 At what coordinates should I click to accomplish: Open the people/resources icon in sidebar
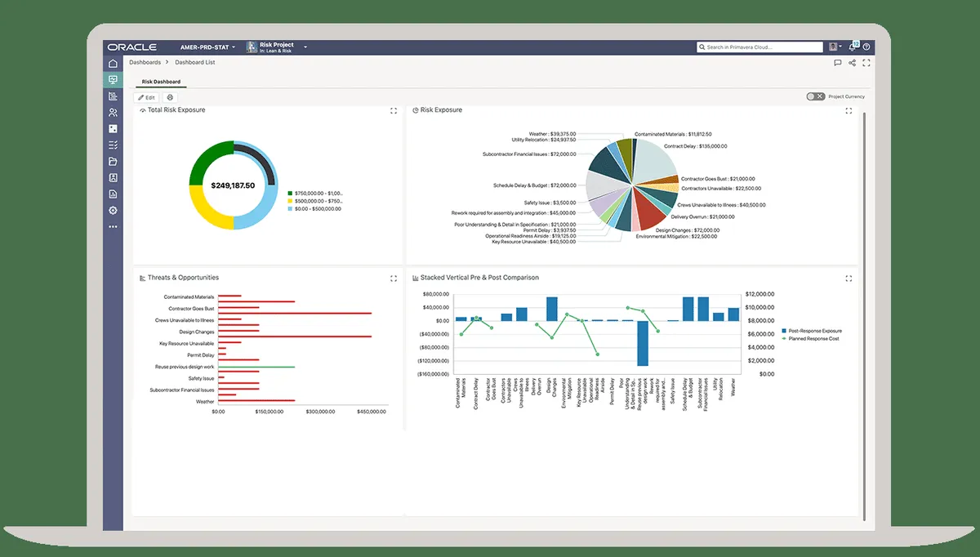(113, 113)
